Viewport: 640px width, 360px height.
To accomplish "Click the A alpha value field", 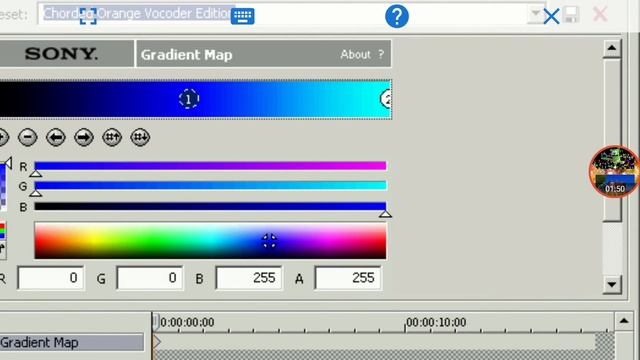I will click(348, 278).
